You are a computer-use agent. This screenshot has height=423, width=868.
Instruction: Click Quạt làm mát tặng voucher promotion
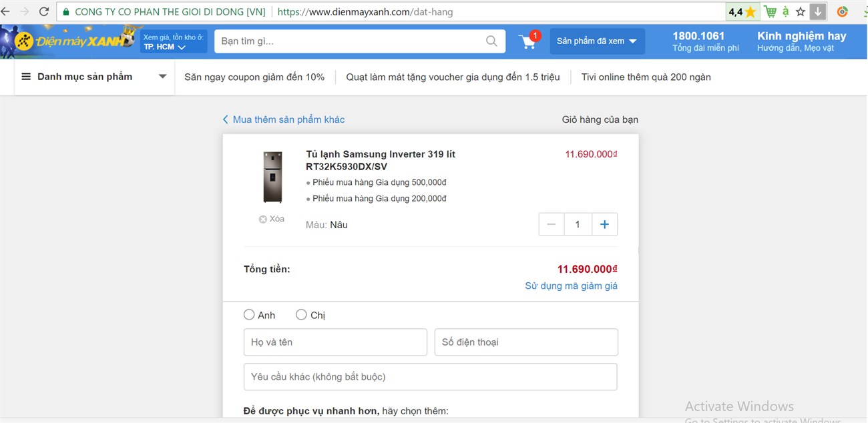coord(453,77)
